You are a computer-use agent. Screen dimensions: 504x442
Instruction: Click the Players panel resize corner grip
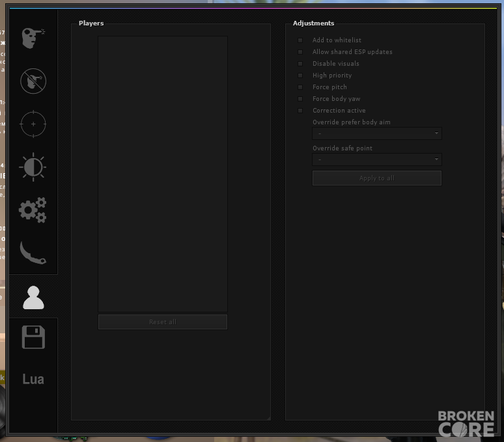pos(268,418)
